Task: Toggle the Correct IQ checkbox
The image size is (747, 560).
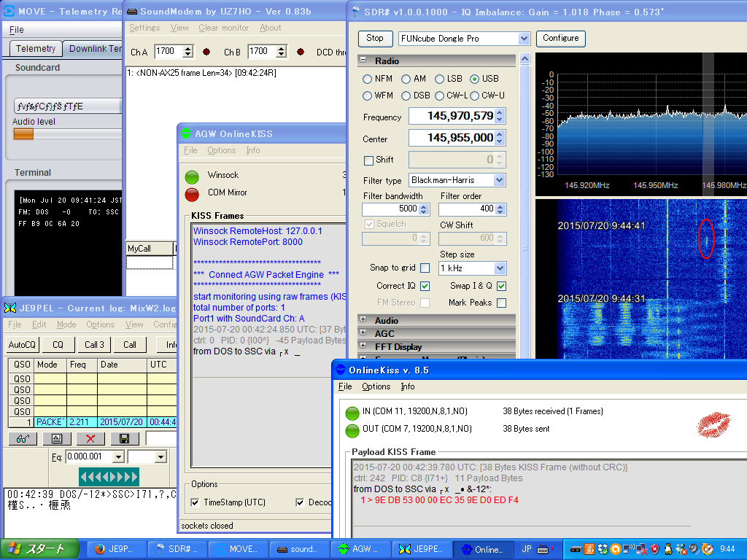Action: click(425, 286)
